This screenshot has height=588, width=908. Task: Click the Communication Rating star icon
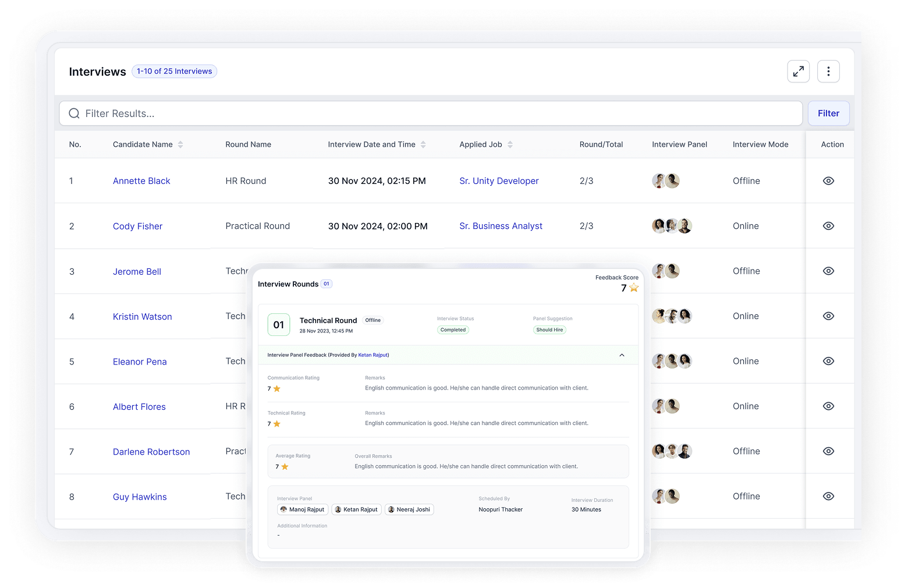point(277,388)
